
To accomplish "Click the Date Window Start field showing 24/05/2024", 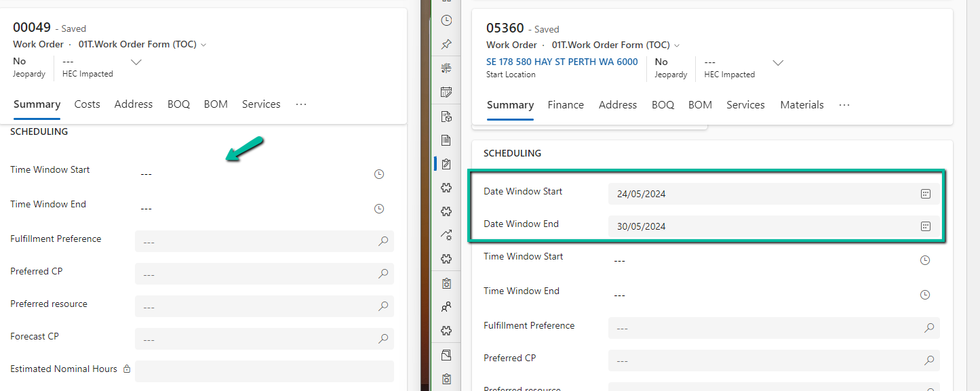I will (x=760, y=194).
